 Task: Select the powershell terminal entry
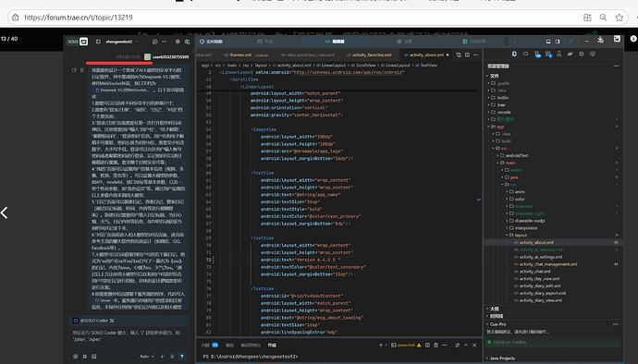click(x=406, y=345)
